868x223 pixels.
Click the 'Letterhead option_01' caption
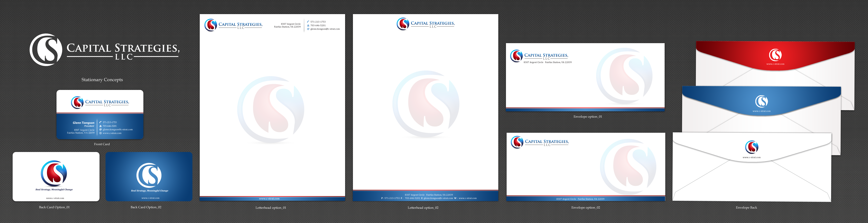(x=271, y=208)
